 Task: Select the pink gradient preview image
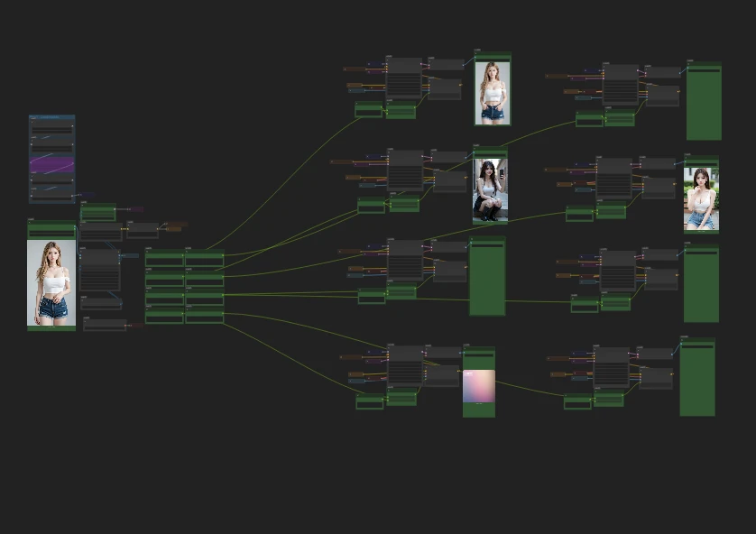479,386
